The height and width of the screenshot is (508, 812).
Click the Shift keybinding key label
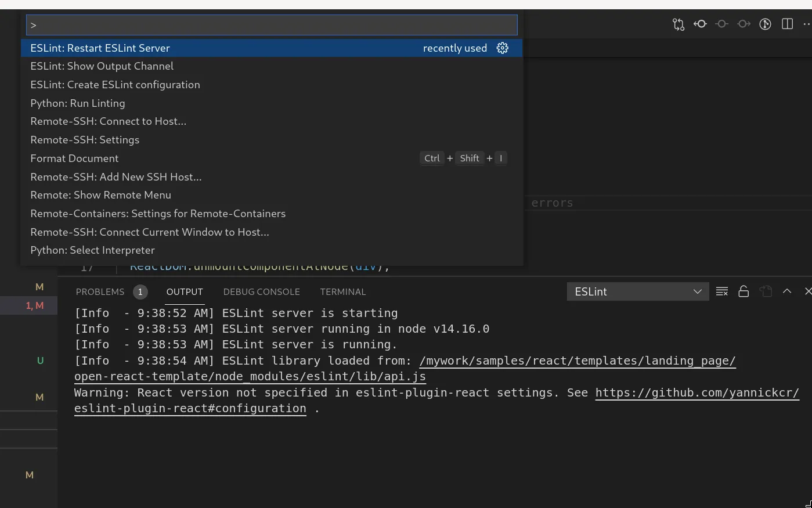[470, 158]
